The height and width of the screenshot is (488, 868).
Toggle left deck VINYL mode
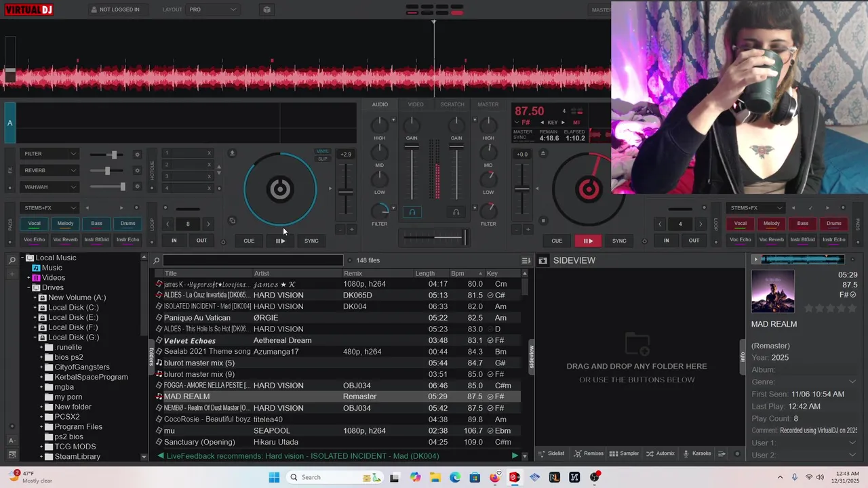(323, 151)
